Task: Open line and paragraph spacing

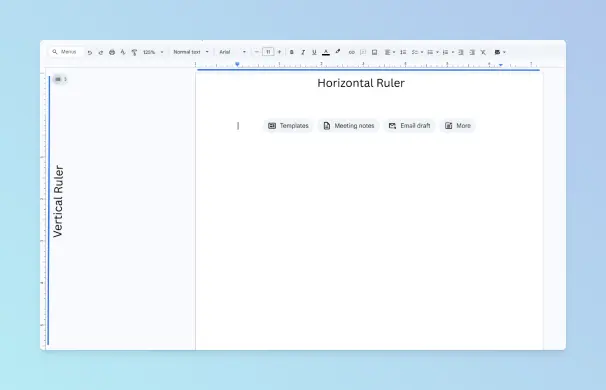Action: (x=403, y=52)
